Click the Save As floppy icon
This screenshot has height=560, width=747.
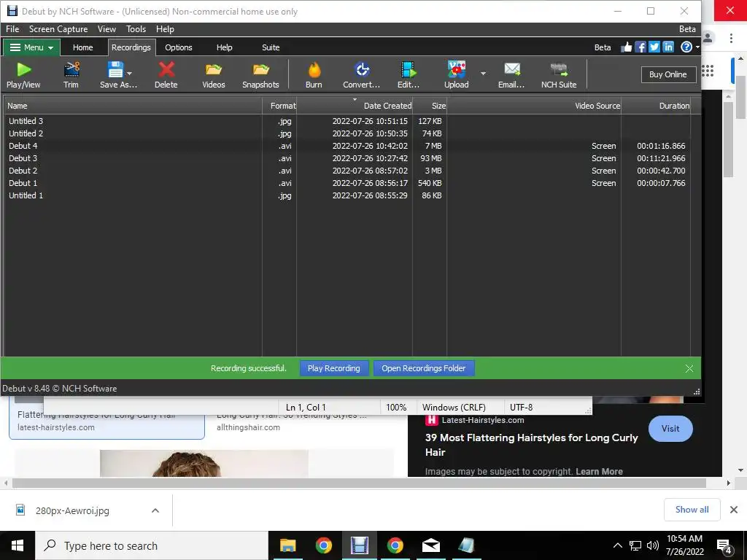[115, 69]
